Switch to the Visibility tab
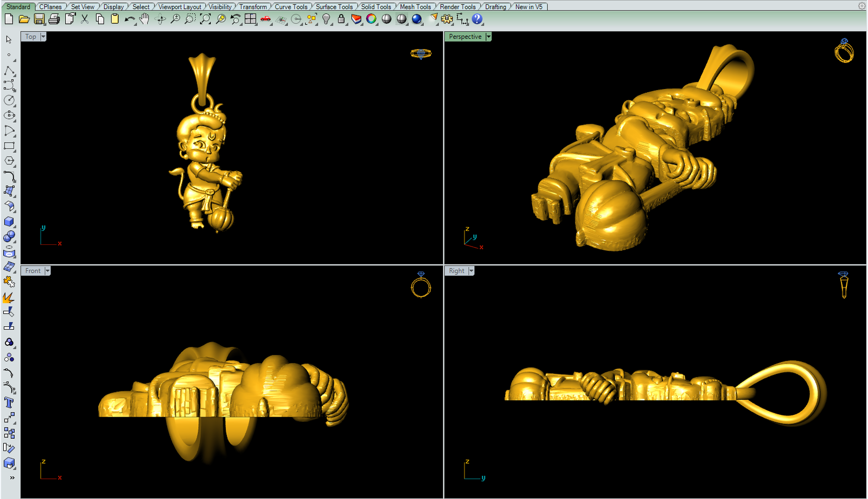 pyautogui.click(x=220, y=7)
